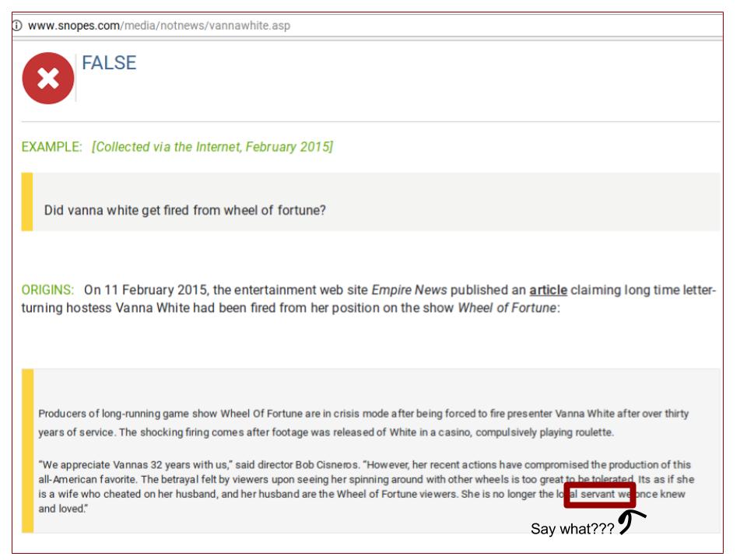Click the 'FALSE' rating heading

[x=109, y=63]
